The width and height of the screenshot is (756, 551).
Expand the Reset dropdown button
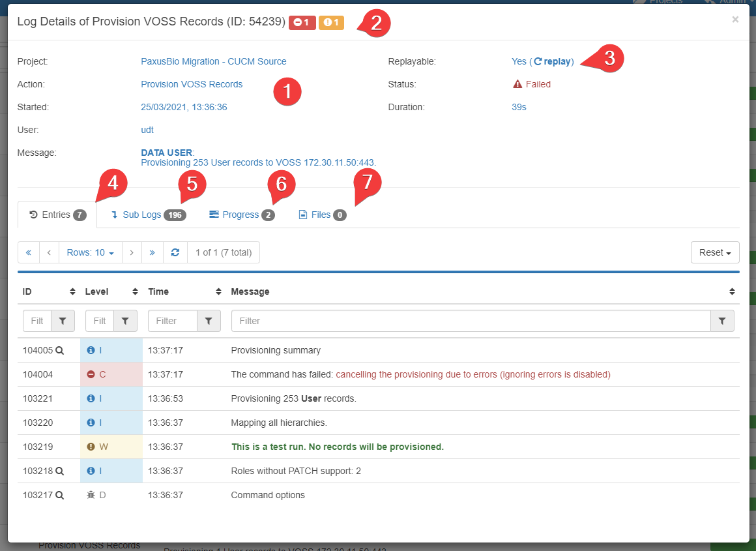pyautogui.click(x=715, y=252)
